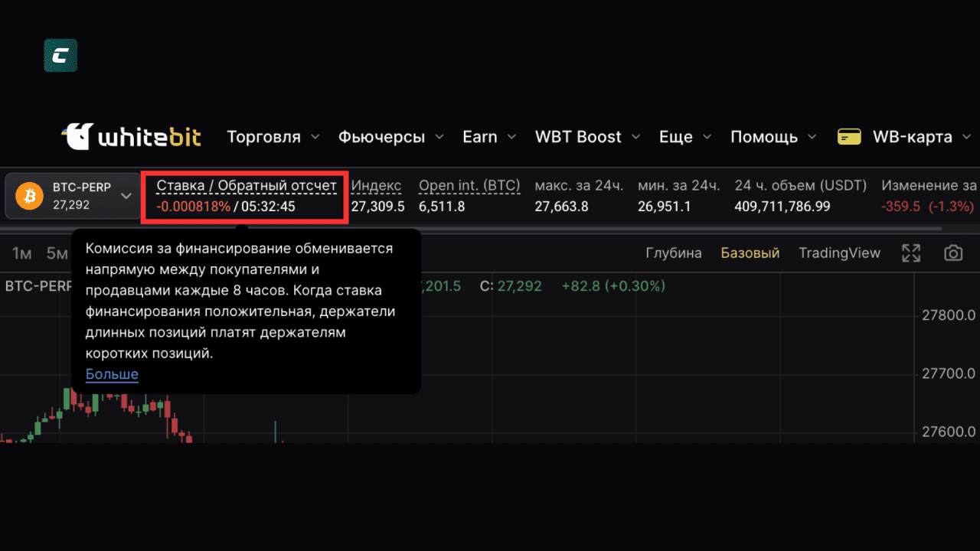Click мин. за 24ч. value 26,951.1
The image size is (980, 551).
click(x=665, y=207)
